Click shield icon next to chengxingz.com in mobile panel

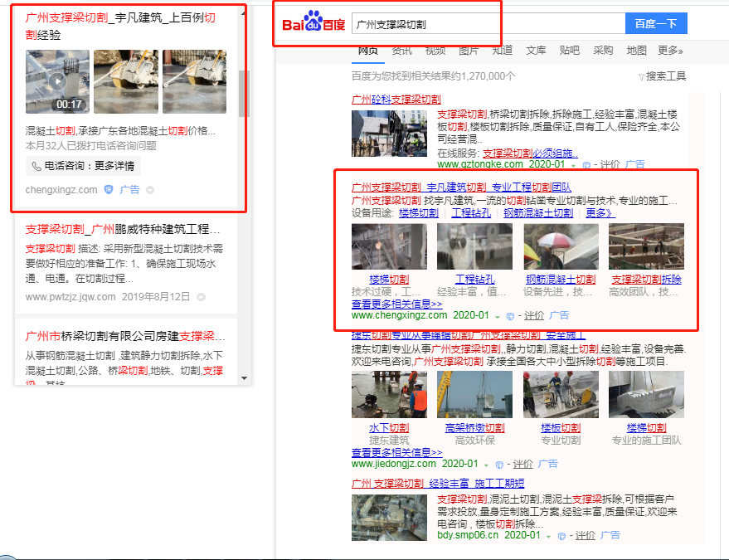pyautogui.click(x=108, y=190)
